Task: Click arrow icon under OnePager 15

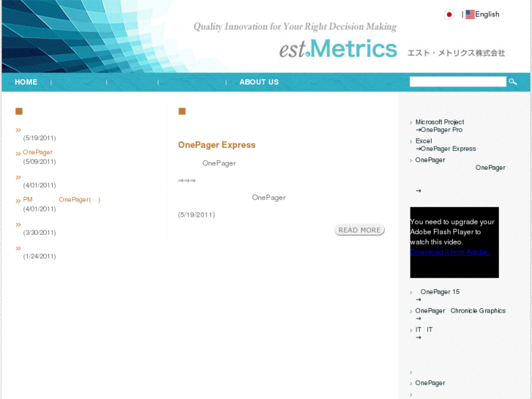Action: (419, 300)
